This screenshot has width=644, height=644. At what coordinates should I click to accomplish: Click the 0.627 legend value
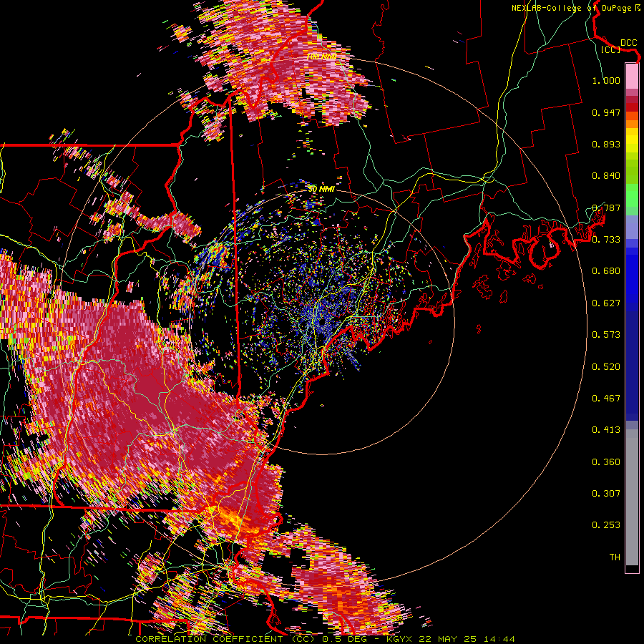point(606,303)
